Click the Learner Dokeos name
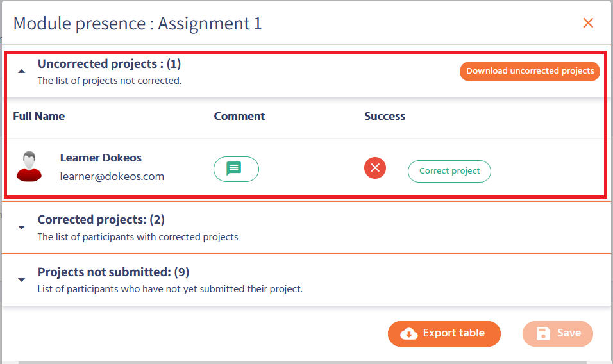This screenshot has height=364, width=613. pos(101,158)
